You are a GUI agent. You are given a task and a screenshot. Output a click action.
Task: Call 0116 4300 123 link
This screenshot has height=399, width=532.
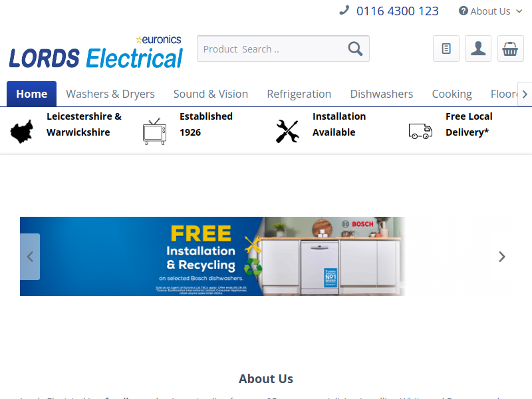(x=397, y=11)
